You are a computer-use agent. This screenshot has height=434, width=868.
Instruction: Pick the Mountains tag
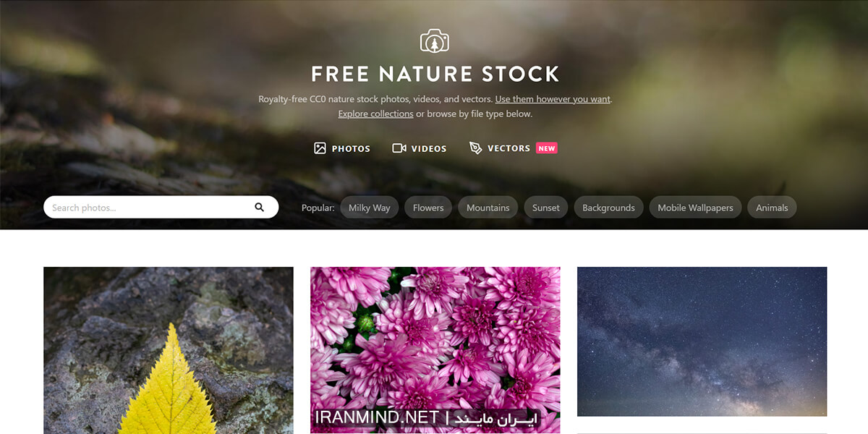(488, 208)
